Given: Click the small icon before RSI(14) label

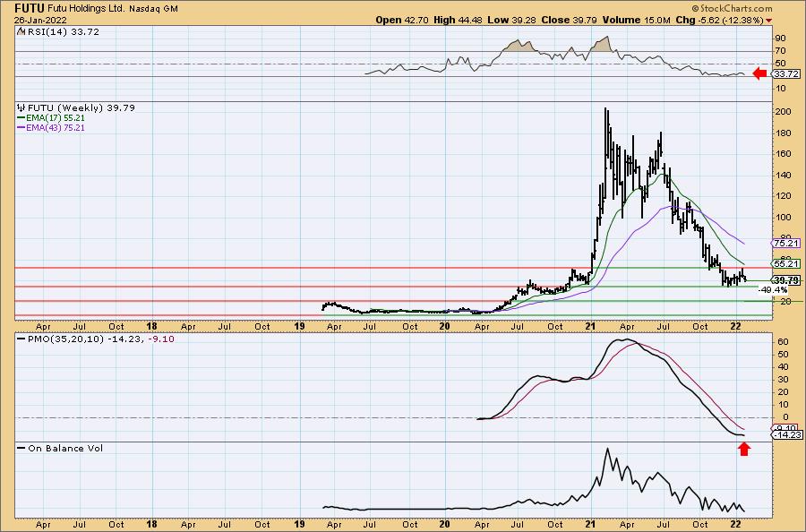Looking at the screenshot, I should tap(21, 31).
